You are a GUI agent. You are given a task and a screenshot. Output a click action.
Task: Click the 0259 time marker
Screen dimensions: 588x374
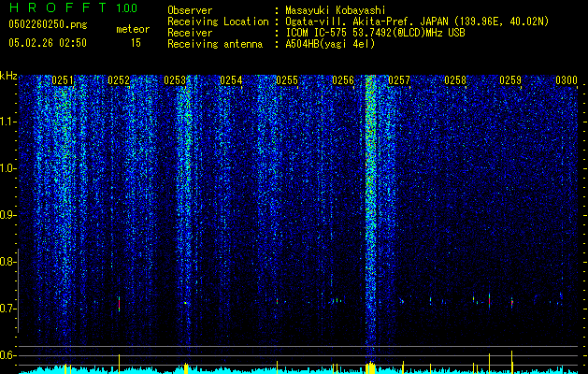pyautogui.click(x=510, y=80)
